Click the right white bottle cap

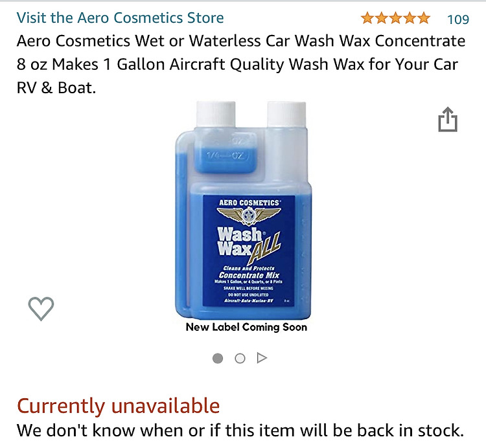[286, 114]
